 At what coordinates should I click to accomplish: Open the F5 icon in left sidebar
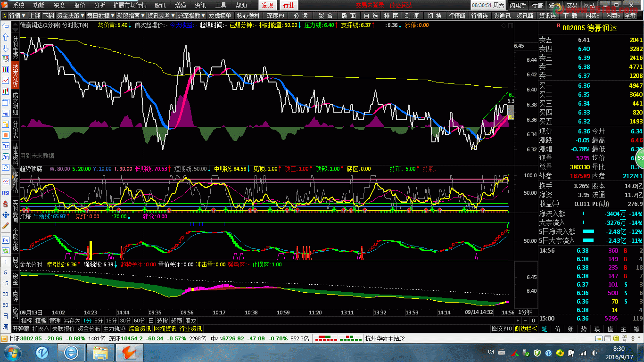(5, 240)
